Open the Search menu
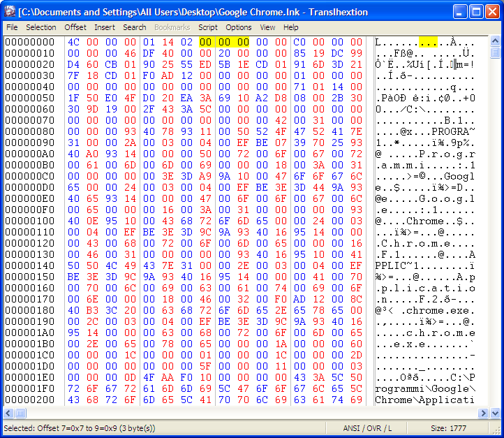The image size is (504, 438). (134, 27)
